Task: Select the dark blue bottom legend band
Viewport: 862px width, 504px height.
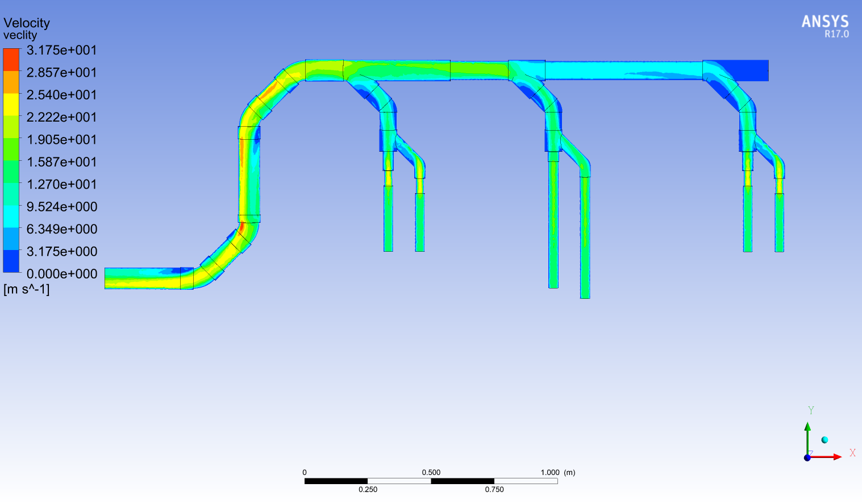Action: [11, 261]
